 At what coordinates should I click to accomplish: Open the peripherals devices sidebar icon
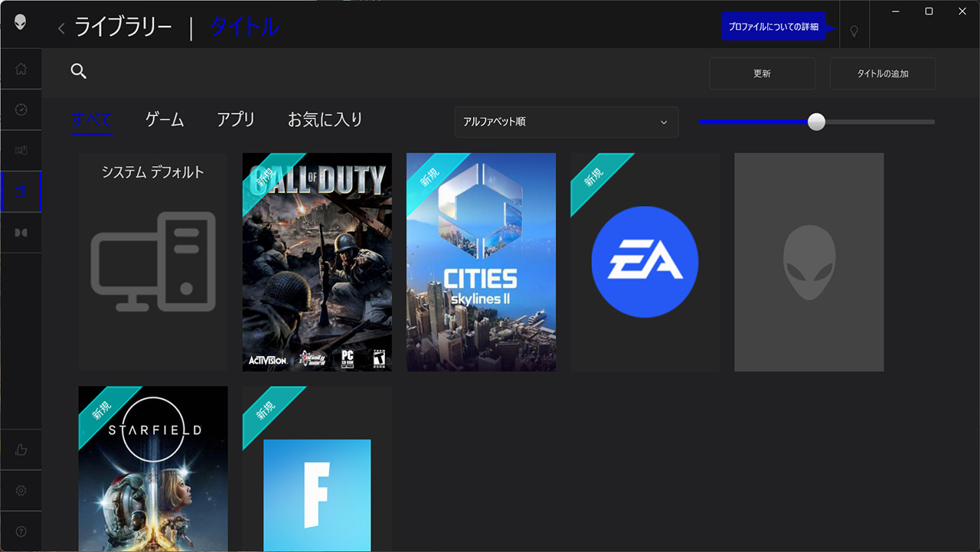pos(21,151)
